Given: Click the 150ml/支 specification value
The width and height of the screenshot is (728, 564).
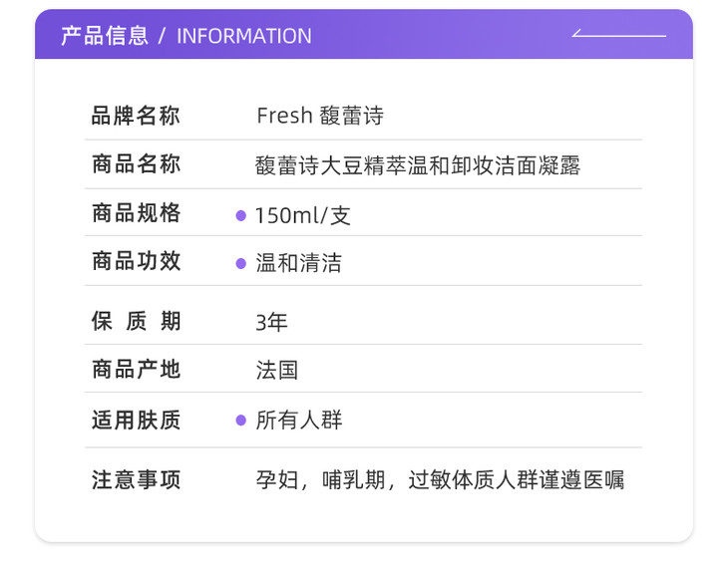Looking at the screenshot, I should [x=303, y=215].
